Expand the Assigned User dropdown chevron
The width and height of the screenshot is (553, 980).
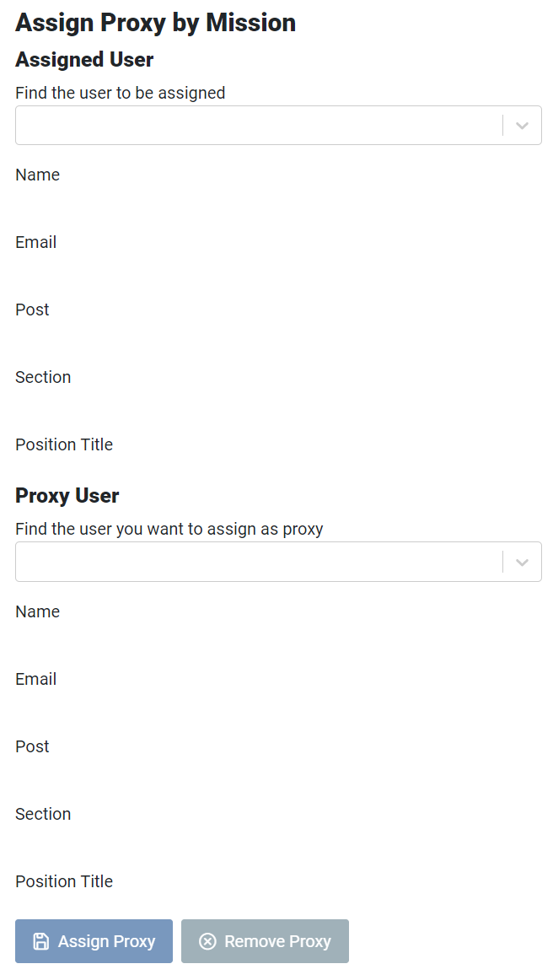(523, 126)
